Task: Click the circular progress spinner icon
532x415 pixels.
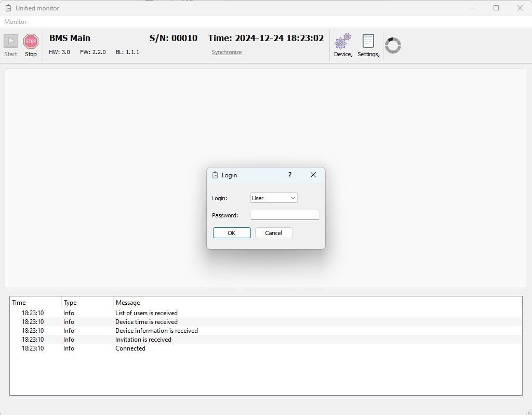Action: pyautogui.click(x=393, y=46)
